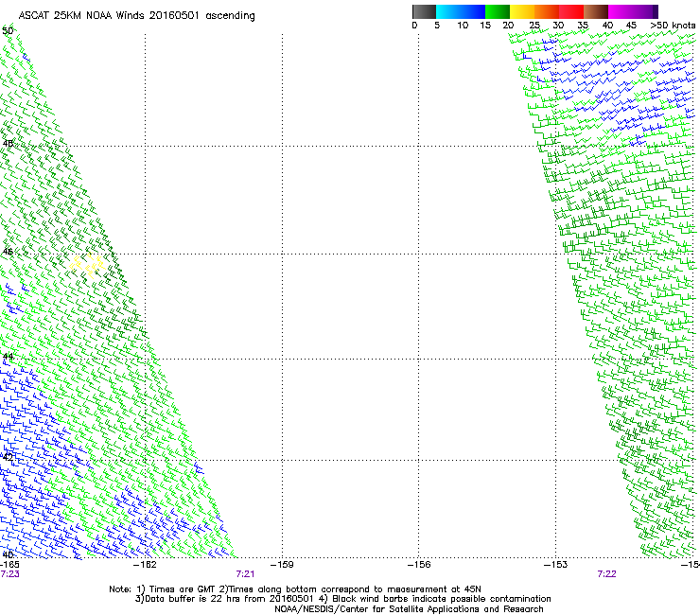This screenshot has height=615, width=700.
Task: Click the '35' label under the color bar
Action: pyautogui.click(x=583, y=26)
